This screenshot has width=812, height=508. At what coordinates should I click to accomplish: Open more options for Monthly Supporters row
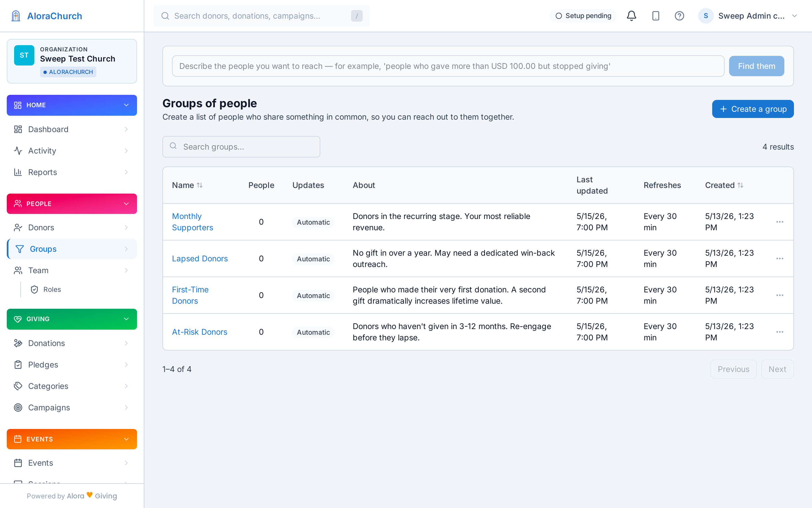[780, 222]
